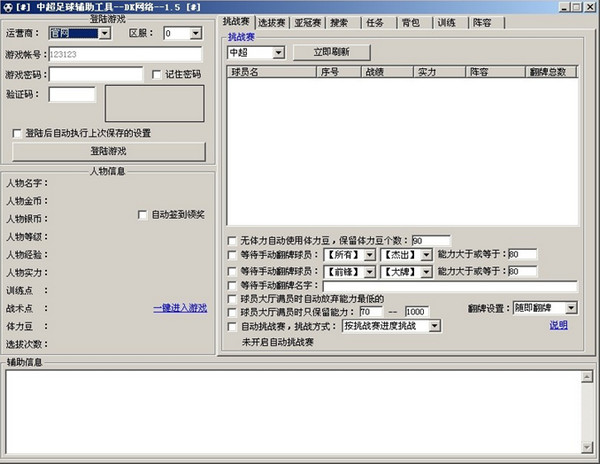Image resolution: width=600 pixels, height=464 pixels.
Task: Click the ability field beside 【杰出】
Action: (x=523, y=254)
